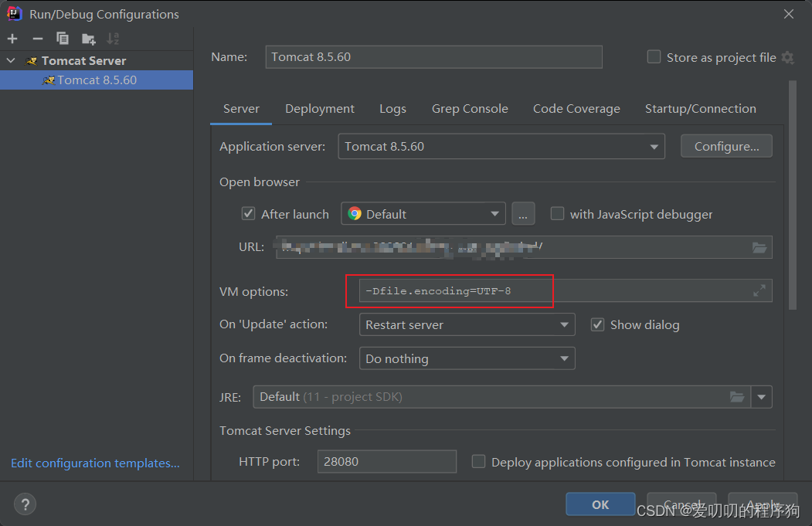The width and height of the screenshot is (812, 526).
Task: Click the URL input field
Action: (524, 247)
